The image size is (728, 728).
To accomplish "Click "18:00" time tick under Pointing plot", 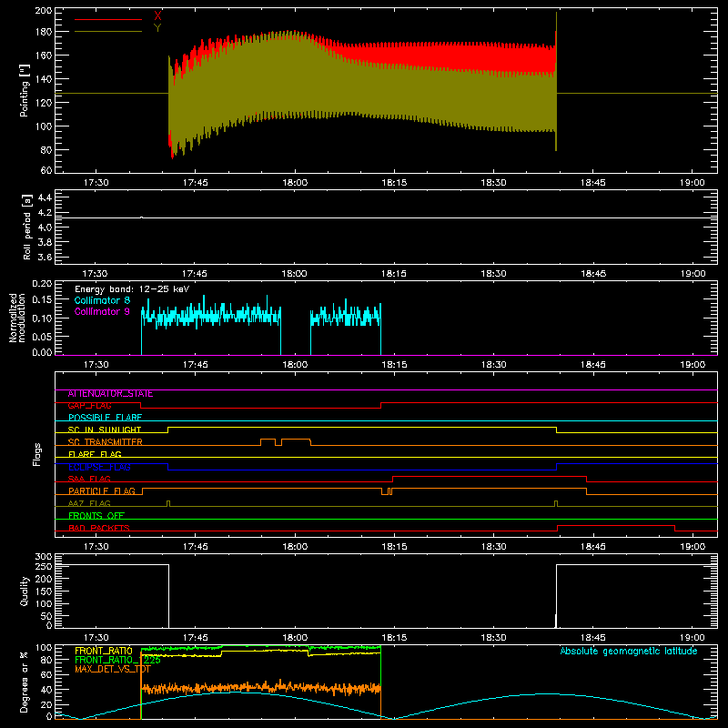I will (295, 183).
